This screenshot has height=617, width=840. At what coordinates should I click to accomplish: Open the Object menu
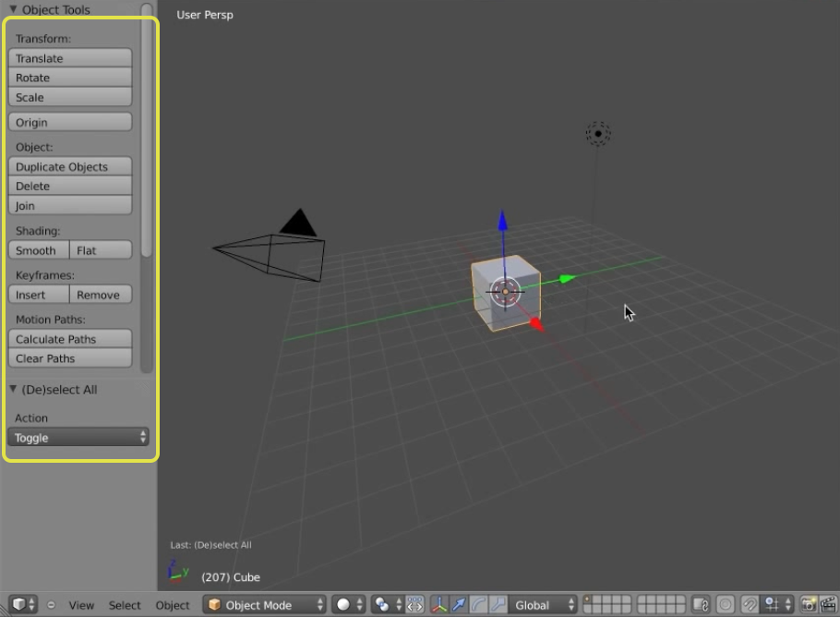click(x=172, y=606)
